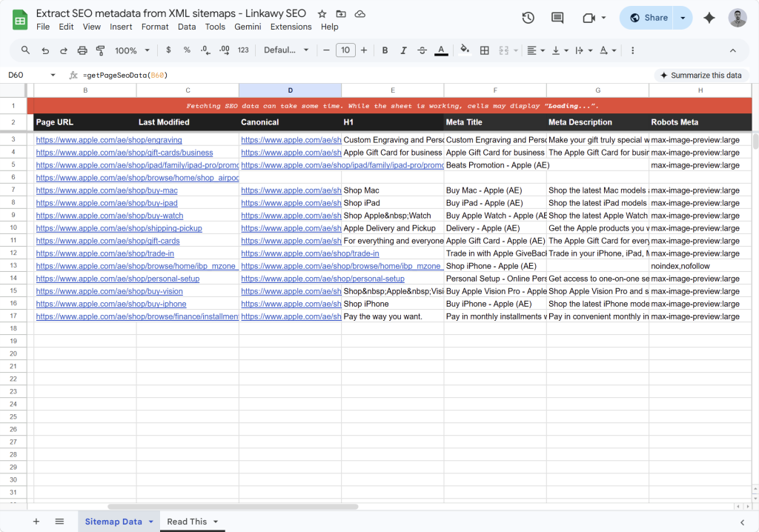Expand the font family dropdown

click(286, 50)
